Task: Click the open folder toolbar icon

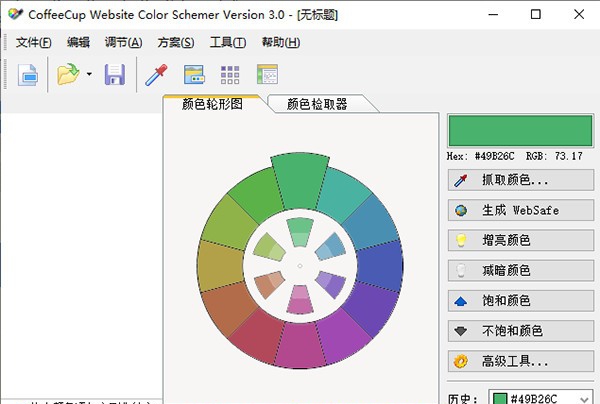Action: (68, 74)
